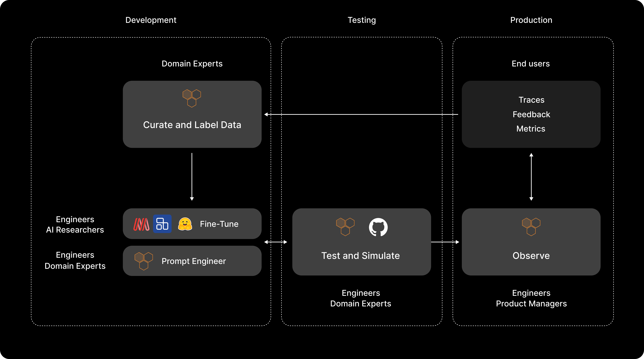Viewport: 644px width, 359px height.
Task: Click the GitHub logo in Test and Simulate
Action: [378, 227]
